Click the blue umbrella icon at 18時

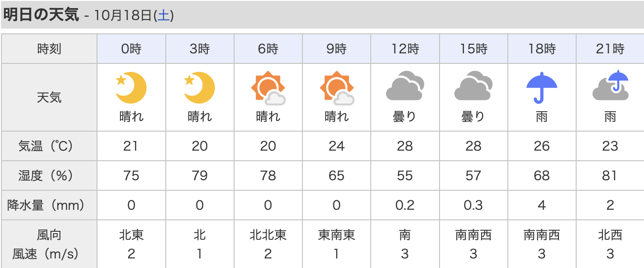pyautogui.click(x=542, y=87)
